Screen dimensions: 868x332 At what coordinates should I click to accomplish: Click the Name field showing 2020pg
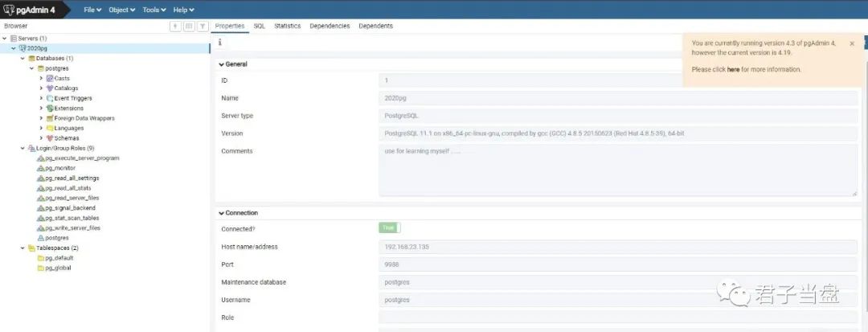coord(618,98)
